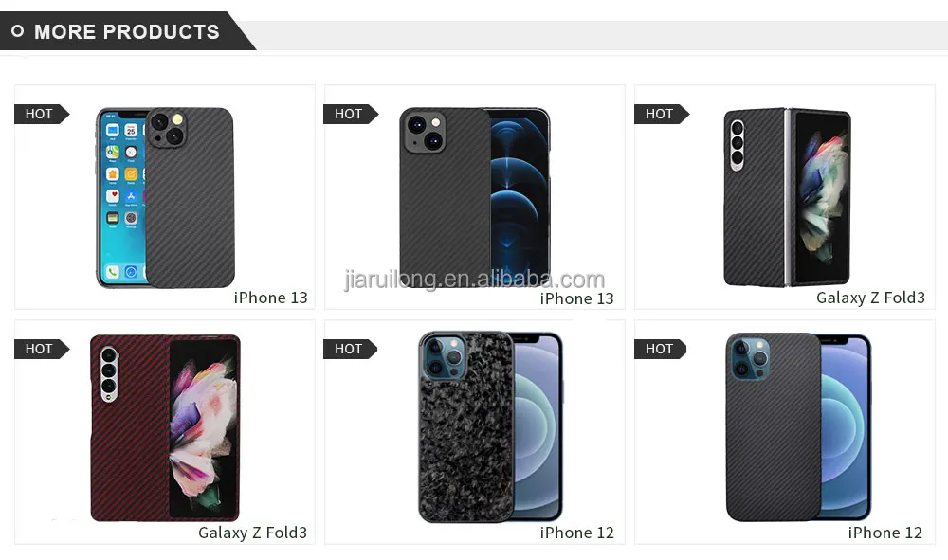948x560 pixels.
Task: Click the first iPhone 13 label text
Action: point(270,298)
